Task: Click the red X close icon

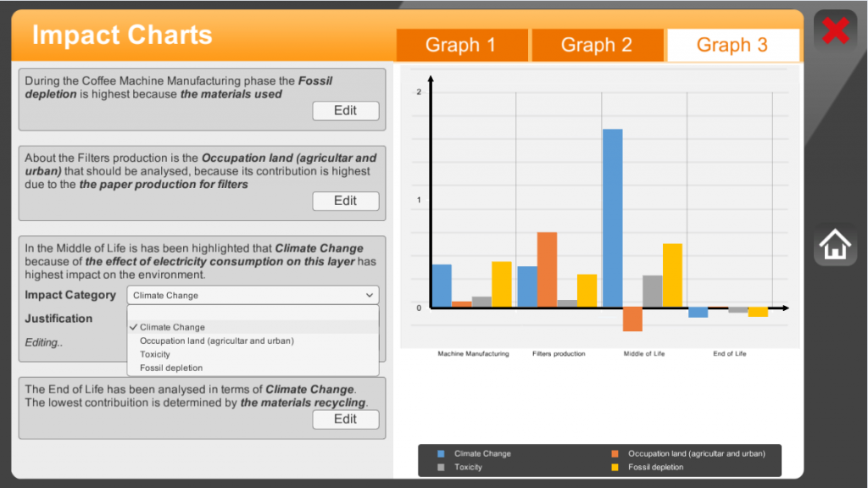Action: (835, 31)
